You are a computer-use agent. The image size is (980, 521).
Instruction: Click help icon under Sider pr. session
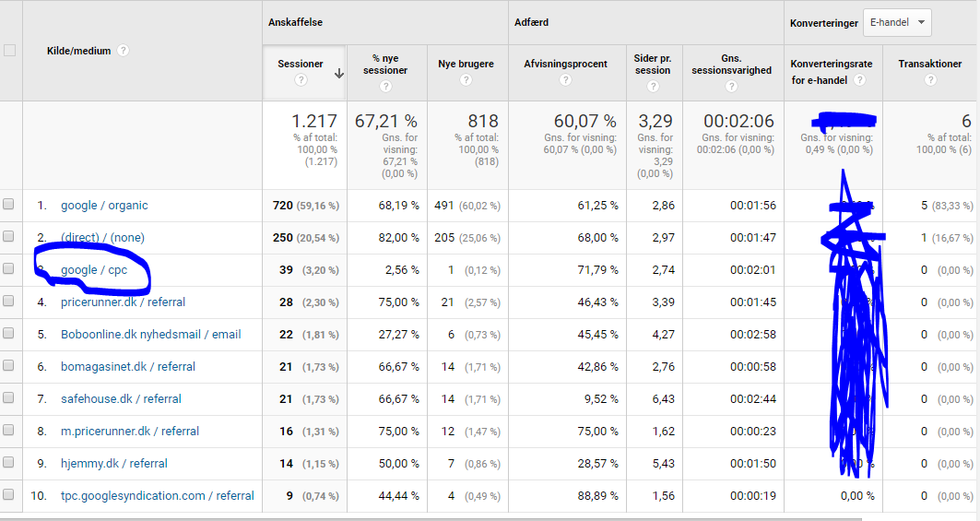(653, 87)
